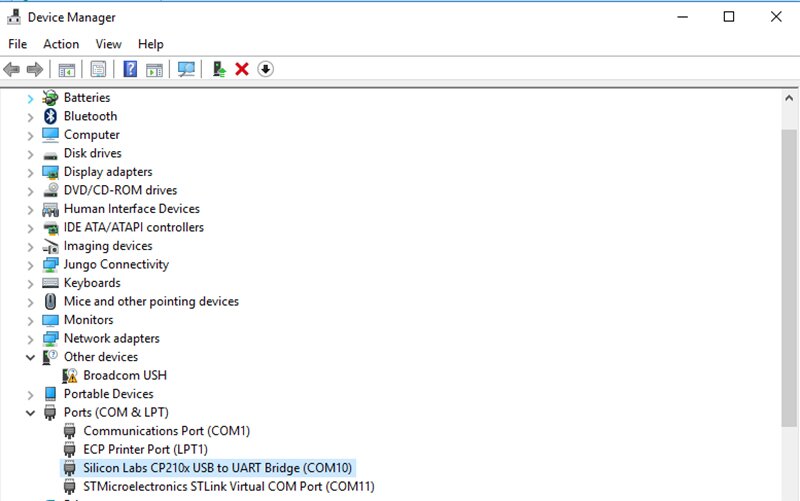This screenshot has height=501, width=800.
Task: Click the DVD/CD-ROM drives icon
Action: [51, 190]
